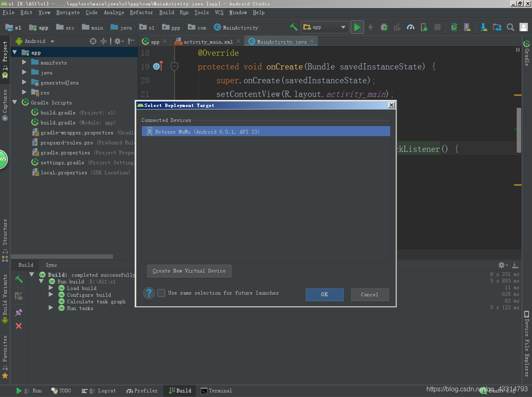Open Build panel gear settings
This screenshot has height=397, width=532.
click(503, 265)
